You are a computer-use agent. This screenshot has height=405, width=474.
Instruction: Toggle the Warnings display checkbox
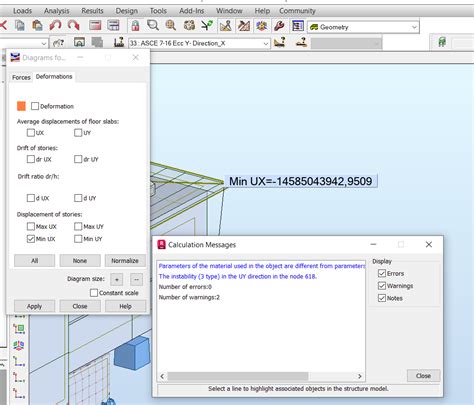pos(382,286)
